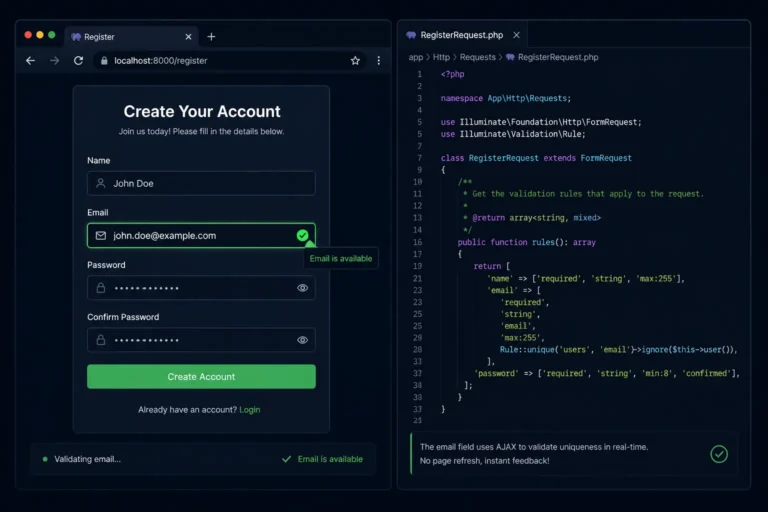Click the 'Email is available' tooltip
This screenshot has height=512, width=768.
click(341, 258)
